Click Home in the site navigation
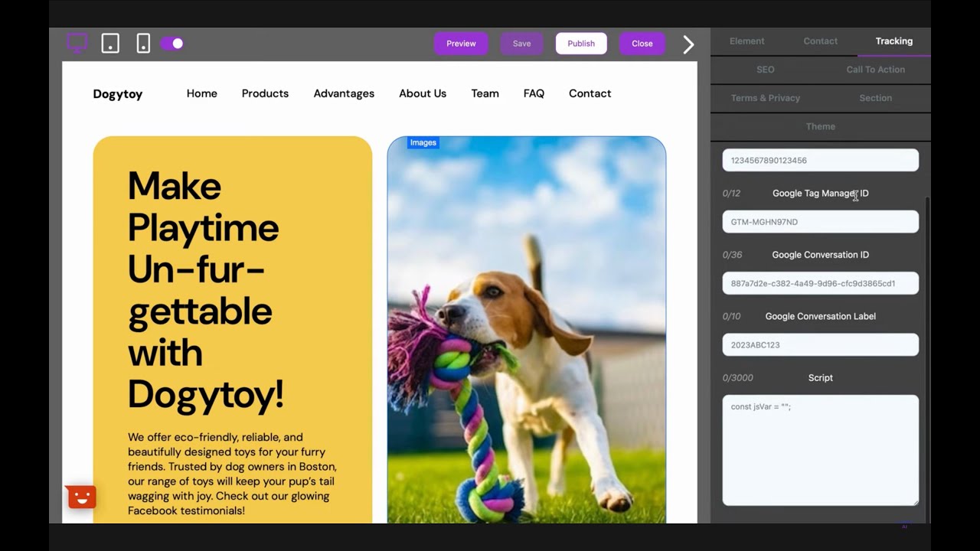980x551 pixels. coord(202,93)
